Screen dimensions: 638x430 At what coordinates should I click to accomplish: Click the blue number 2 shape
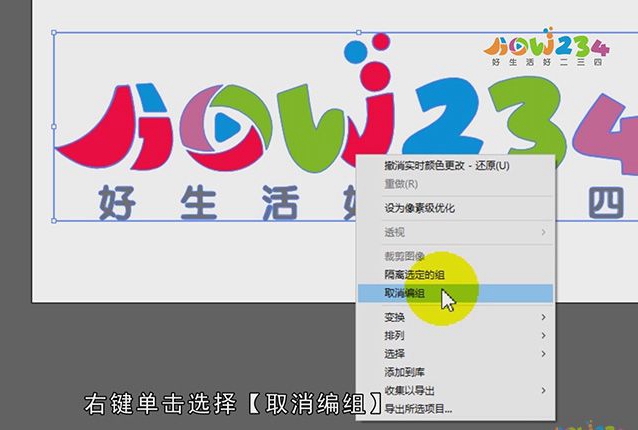coord(444,116)
